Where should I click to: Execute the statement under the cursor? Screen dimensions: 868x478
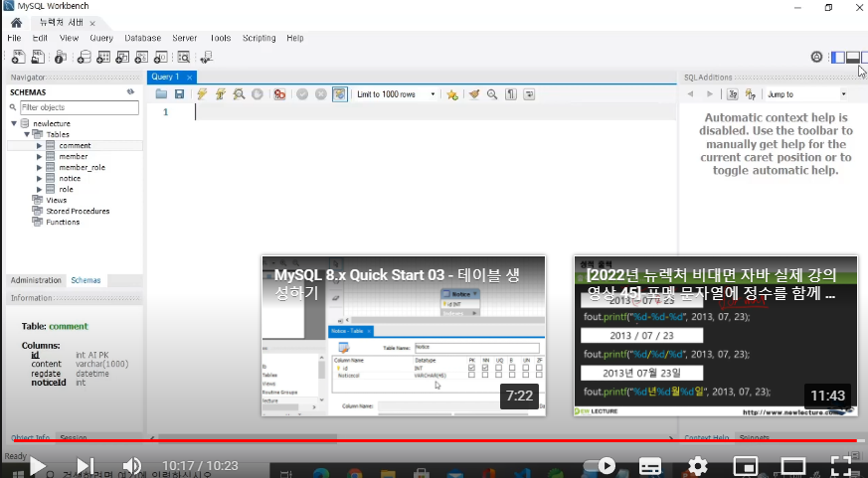221,94
